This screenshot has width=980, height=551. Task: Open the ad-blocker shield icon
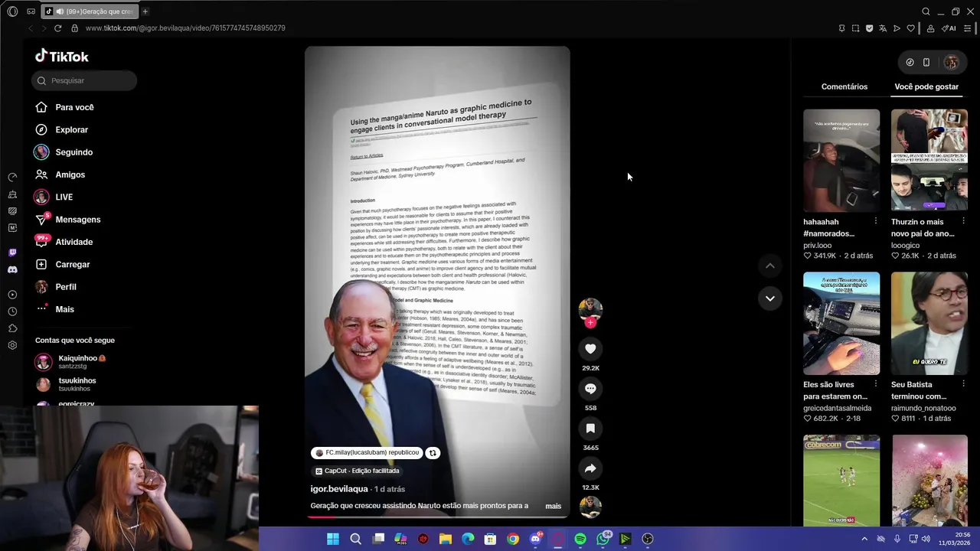[869, 28]
